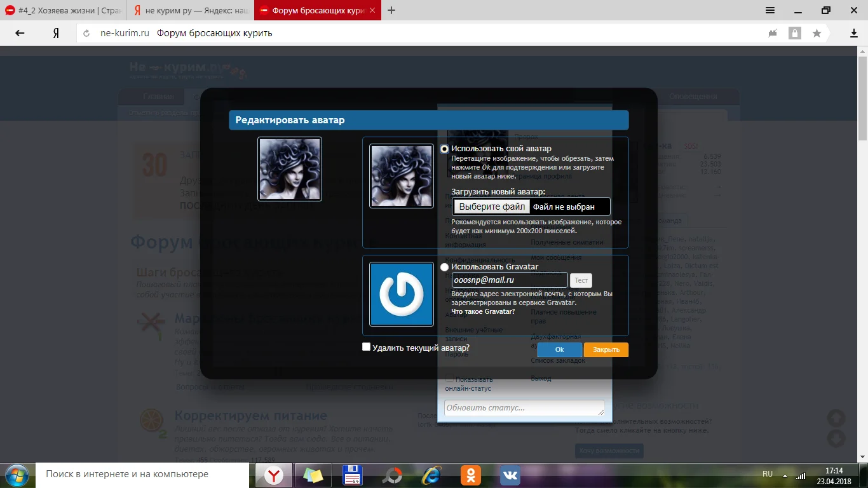Click the Yandex "Я" home icon
Viewport: 868px width, 488px height.
[56, 33]
